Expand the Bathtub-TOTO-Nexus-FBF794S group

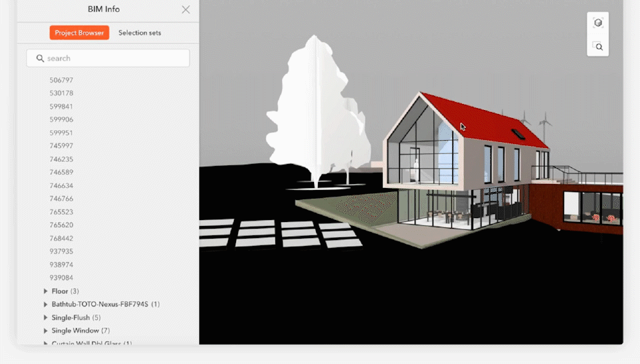pyautogui.click(x=45, y=305)
